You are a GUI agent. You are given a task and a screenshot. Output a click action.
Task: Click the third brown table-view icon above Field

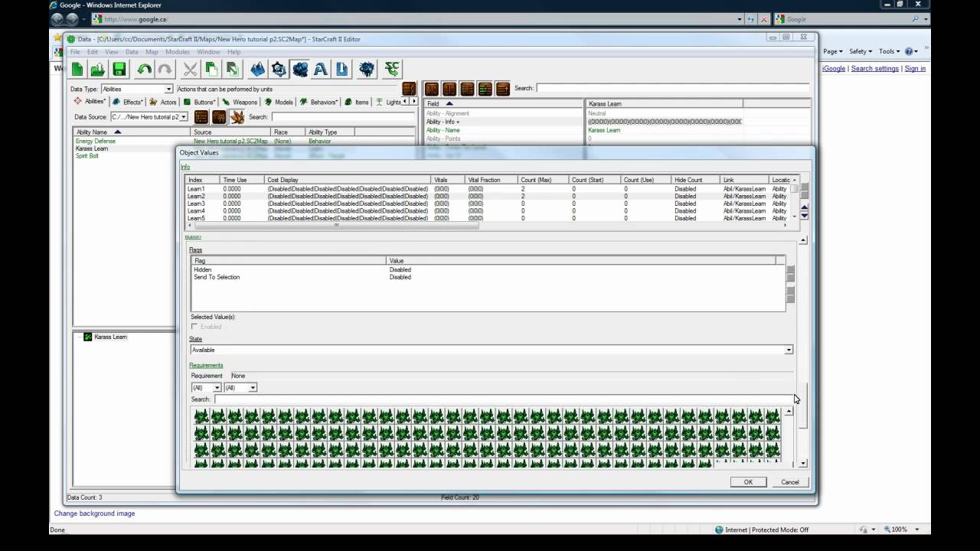[467, 89]
